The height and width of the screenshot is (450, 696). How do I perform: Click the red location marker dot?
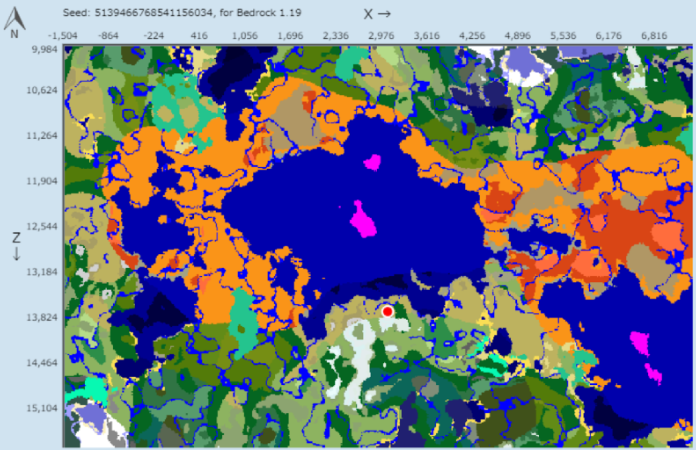[x=387, y=312]
